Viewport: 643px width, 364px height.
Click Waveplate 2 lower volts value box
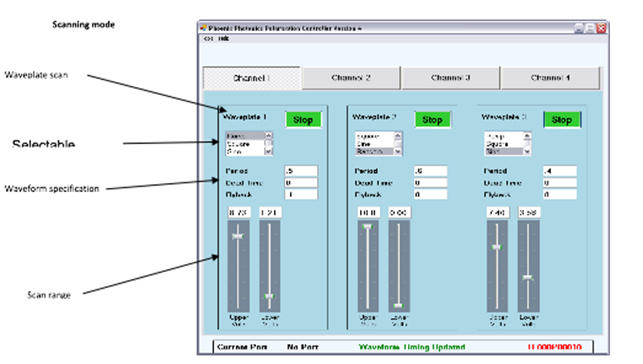[399, 212]
